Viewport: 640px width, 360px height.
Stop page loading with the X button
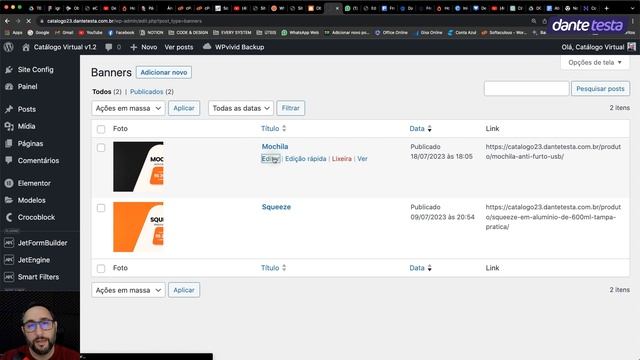pyautogui.click(x=29, y=21)
